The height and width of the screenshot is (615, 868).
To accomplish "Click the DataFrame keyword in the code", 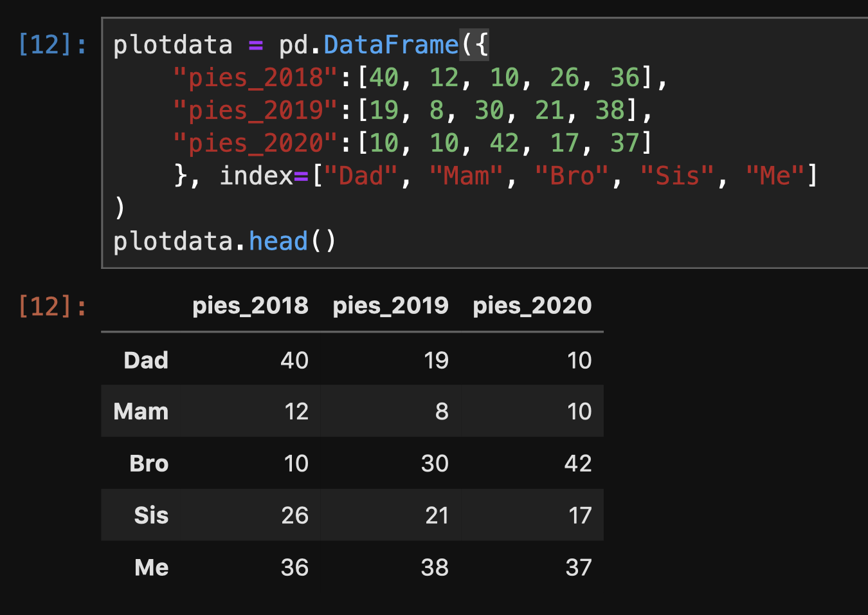I will pyautogui.click(x=391, y=45).
